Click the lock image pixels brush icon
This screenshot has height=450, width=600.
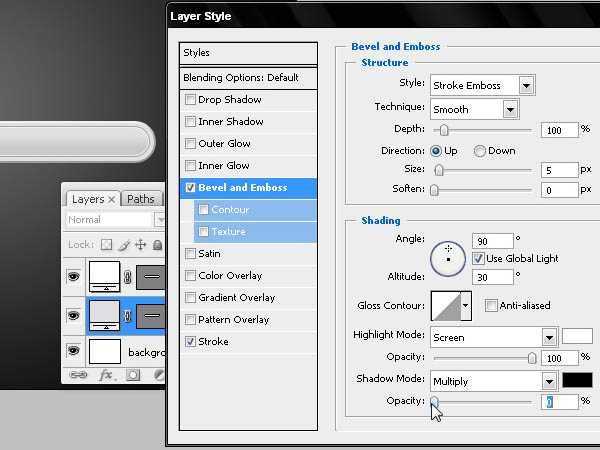coord(123,245)
